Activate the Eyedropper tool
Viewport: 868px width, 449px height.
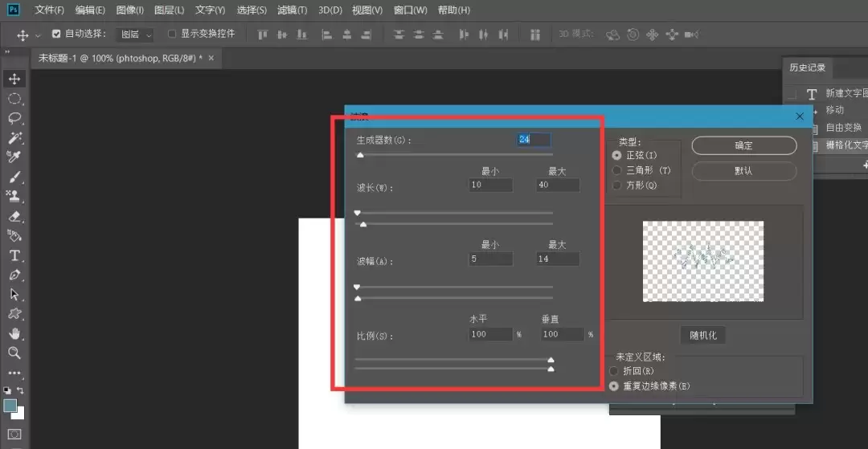click(x=14, y=157)
